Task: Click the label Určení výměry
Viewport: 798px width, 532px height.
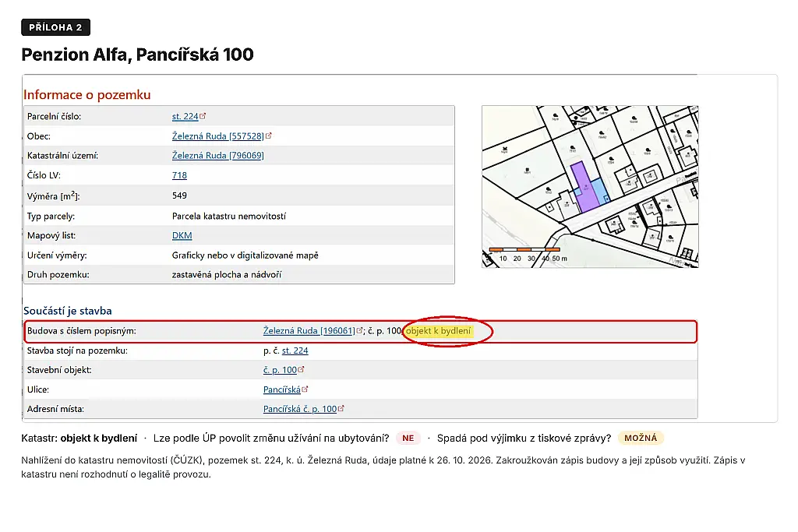Action: 56,255
